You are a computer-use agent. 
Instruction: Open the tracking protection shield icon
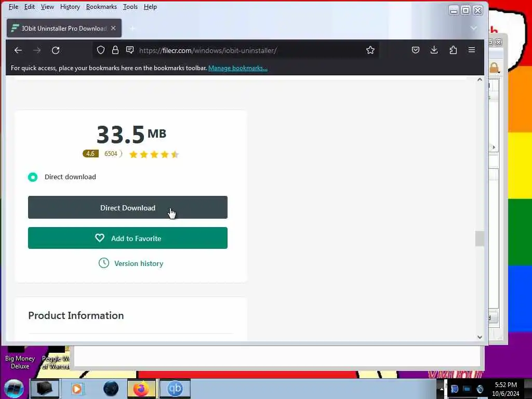click(x=101, y=50)
